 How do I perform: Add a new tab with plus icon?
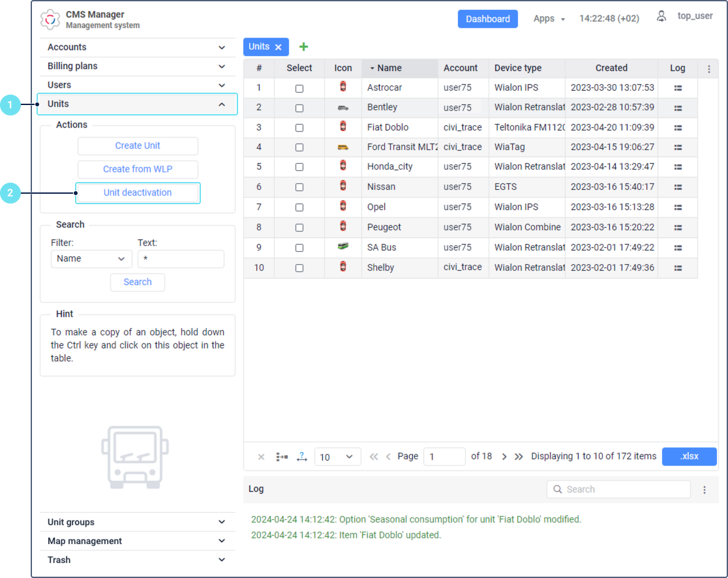(x=303, y=47)
